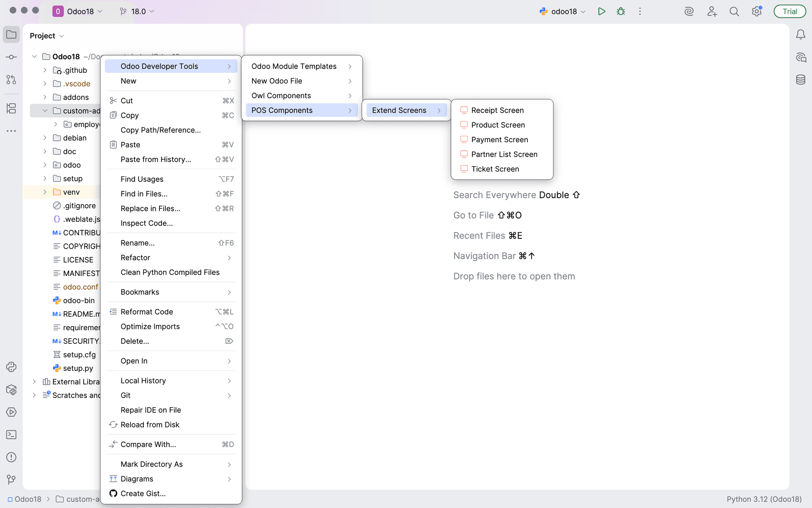Image resolution: width=812 pixels, height=508 pixels.
Task: Open the IDE settings gear icon
Action: pyautogui.click(x=757, y=11)
